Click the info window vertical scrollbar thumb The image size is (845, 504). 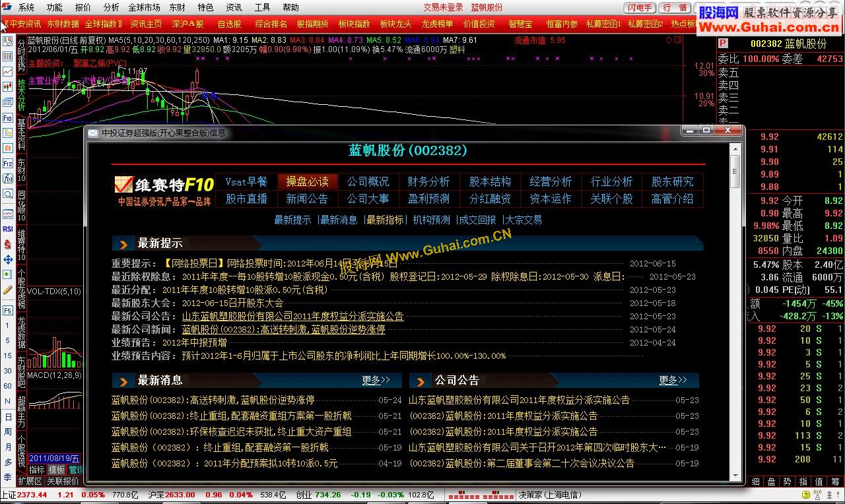point(735,173)
